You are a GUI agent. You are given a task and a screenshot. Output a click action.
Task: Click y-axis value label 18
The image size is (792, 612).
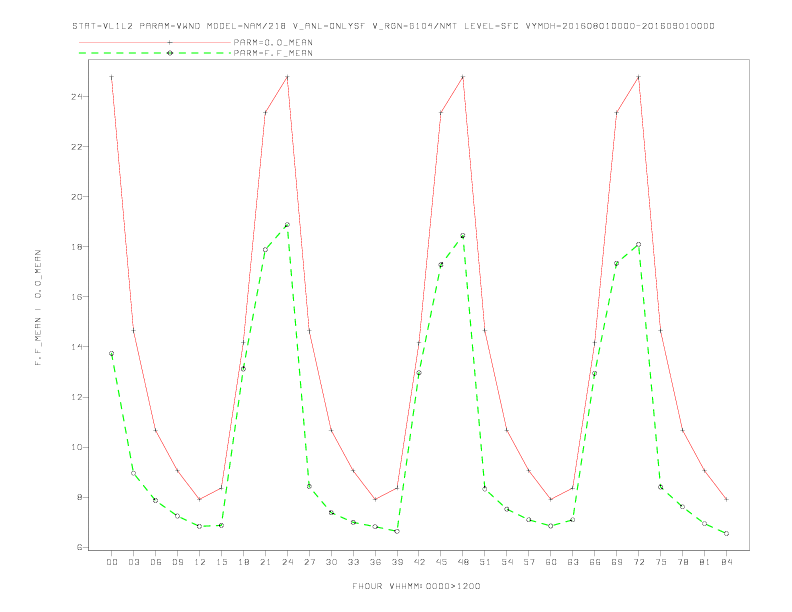pyautogui.click(x=77, y=247)
